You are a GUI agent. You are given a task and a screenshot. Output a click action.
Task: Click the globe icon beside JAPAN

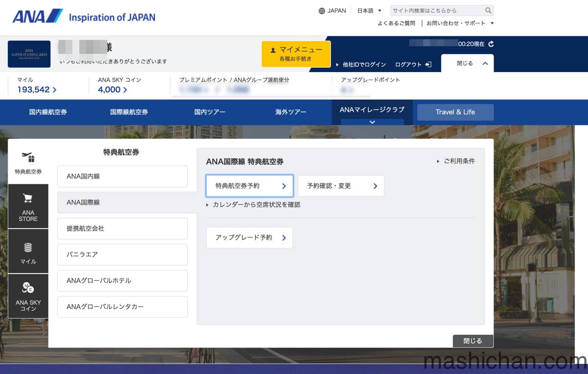click(322, 11)
